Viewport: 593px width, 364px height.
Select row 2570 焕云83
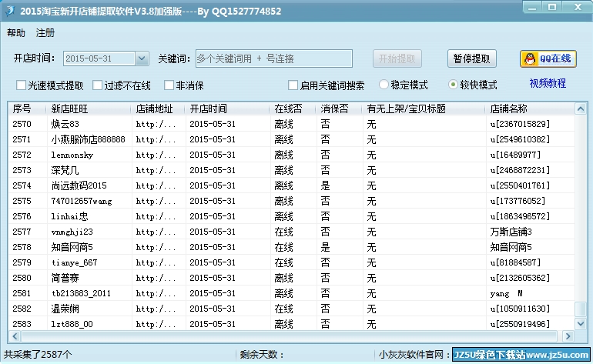tap(291, 124)
